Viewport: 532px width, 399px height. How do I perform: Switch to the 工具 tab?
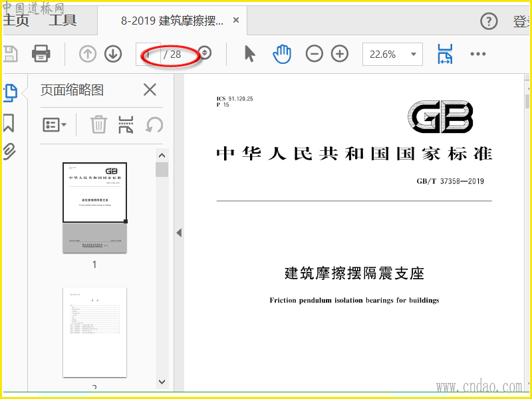[63, 20]
